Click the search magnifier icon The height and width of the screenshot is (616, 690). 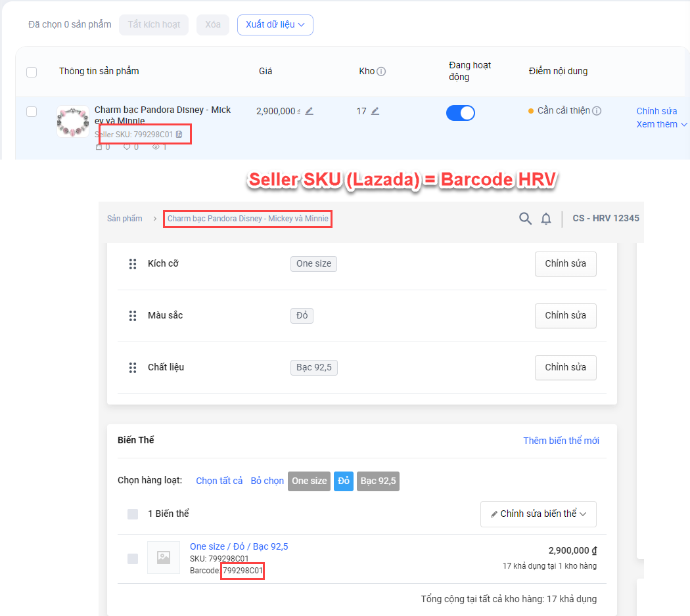point(525,219)
